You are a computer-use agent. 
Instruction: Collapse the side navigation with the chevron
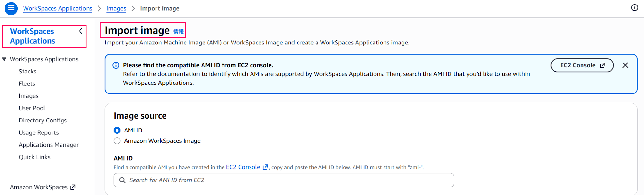pos(80,31)
